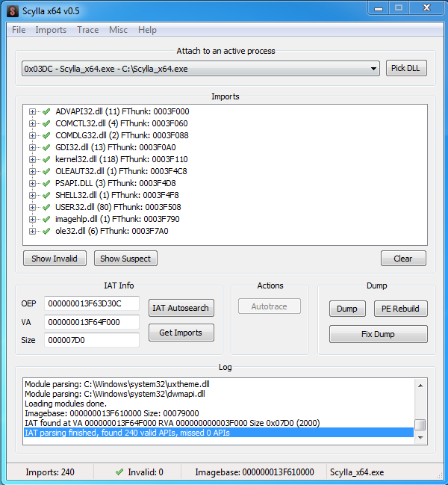Expand the COMCTL32.dll import node
Screen dimensions: 448x485
(x=32, y=124)
